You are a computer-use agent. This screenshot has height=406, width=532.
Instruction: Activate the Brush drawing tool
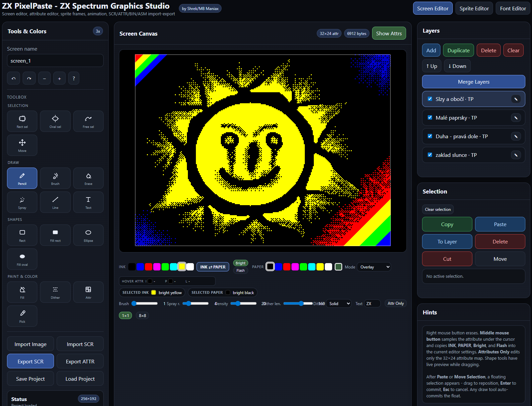click(55, 178)
